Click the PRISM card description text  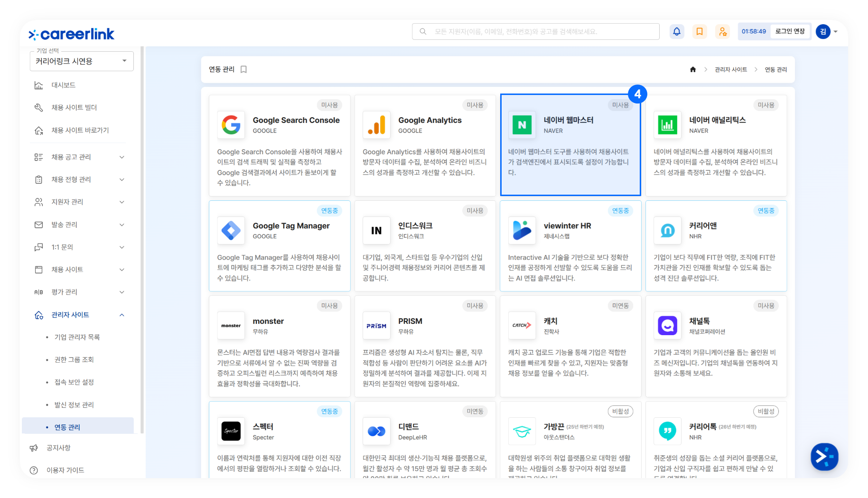tap(425, 368)
